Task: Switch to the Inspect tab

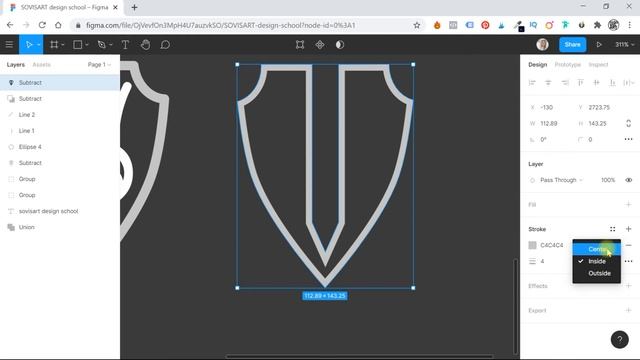Action: [x=598, y=64]
